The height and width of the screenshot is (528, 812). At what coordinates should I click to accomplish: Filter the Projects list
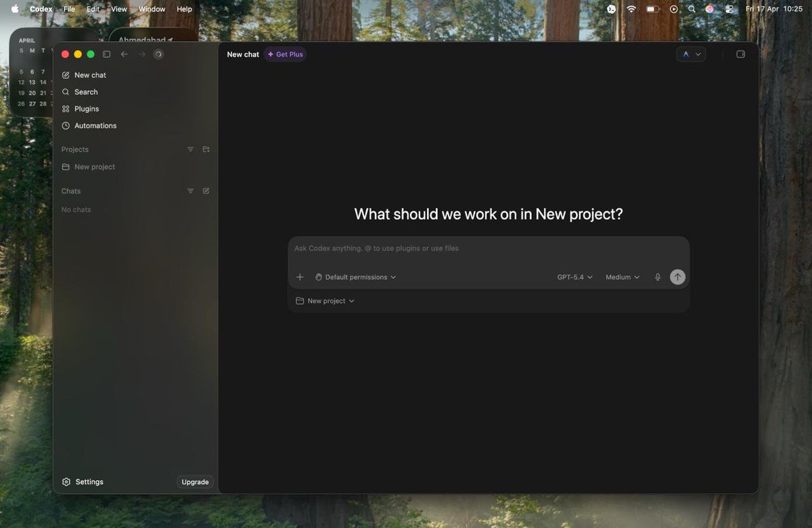pos(190,150)
